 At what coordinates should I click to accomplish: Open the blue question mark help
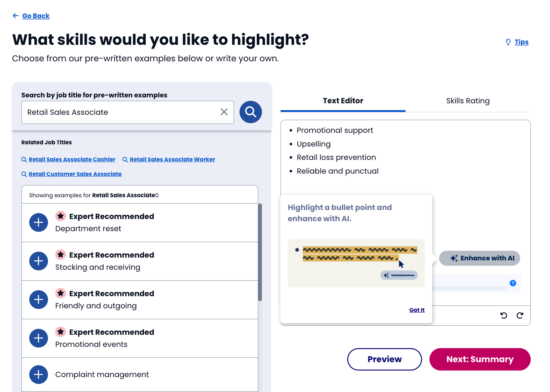coord(513,283)
